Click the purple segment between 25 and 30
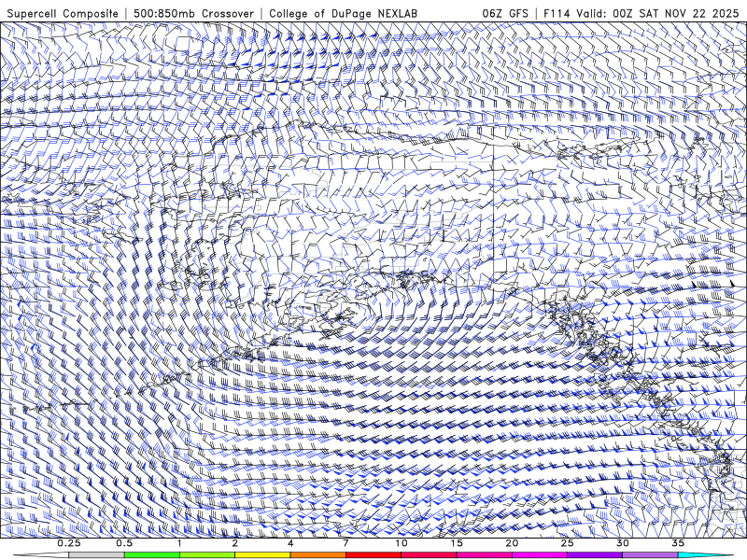This screenshot has width=747, height=560. (x=595, y=555)
